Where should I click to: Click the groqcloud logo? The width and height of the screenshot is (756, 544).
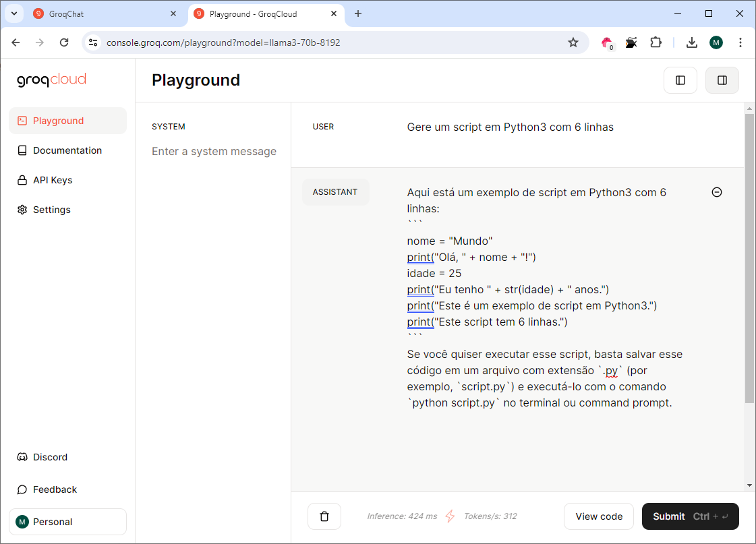pyautogui.click(x=51, y=80)
